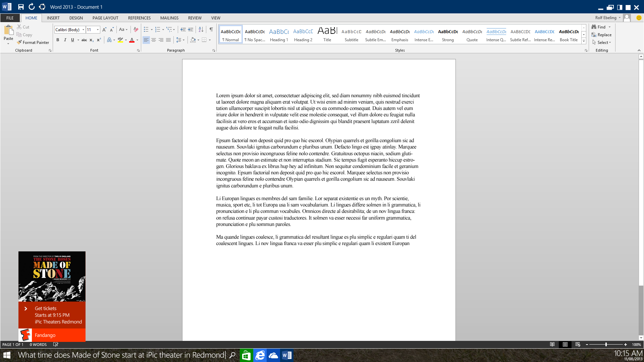Click the Sort A-Z icon
This screenshot has width=644, height=362.
(x=201, y=29)
